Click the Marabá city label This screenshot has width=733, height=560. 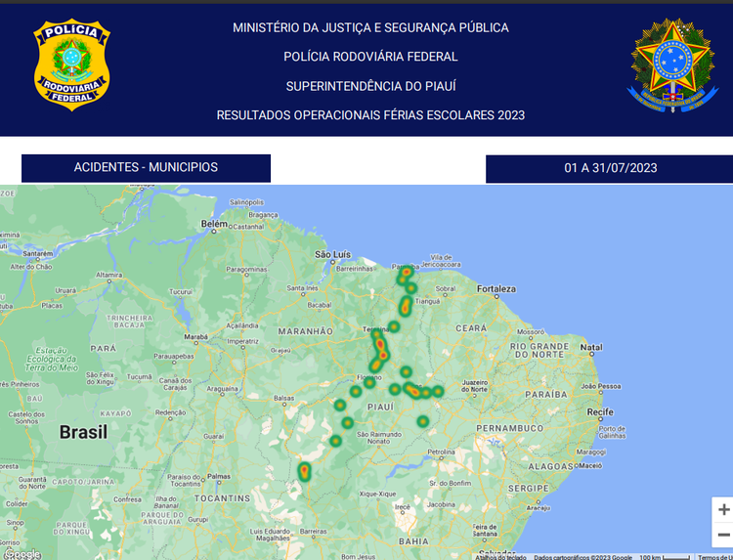pos(195,336)
